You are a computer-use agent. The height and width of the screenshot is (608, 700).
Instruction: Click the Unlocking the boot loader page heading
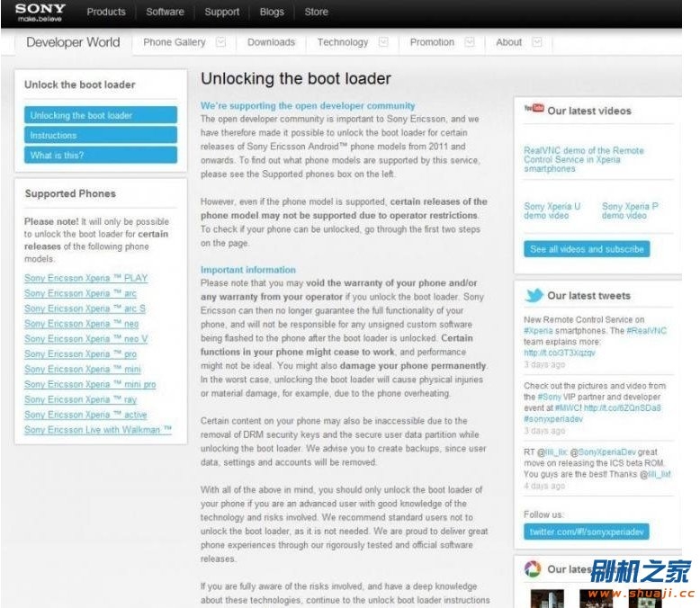point(295,78)
